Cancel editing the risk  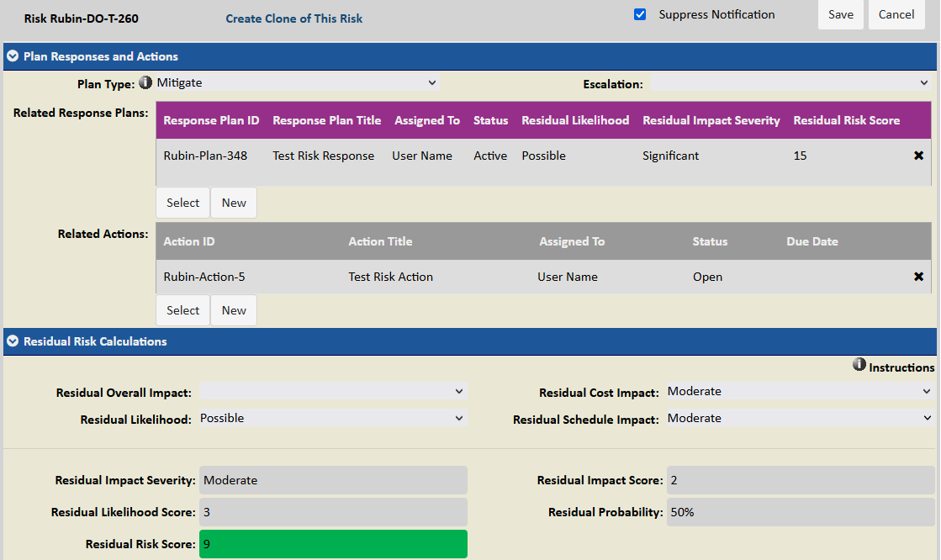pyautogui.click(x=896, y=14)
